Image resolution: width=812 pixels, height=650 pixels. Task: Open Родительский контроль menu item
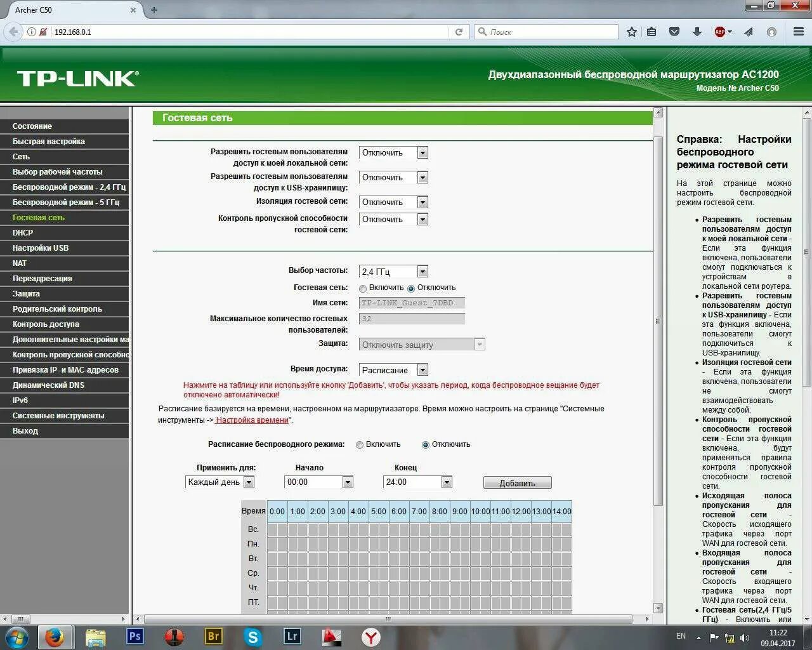[64, 309]
